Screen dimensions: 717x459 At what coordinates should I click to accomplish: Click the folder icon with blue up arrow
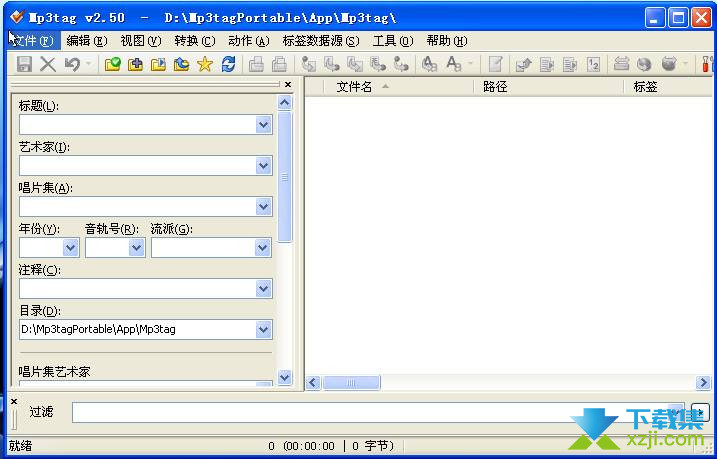point(182,64)
